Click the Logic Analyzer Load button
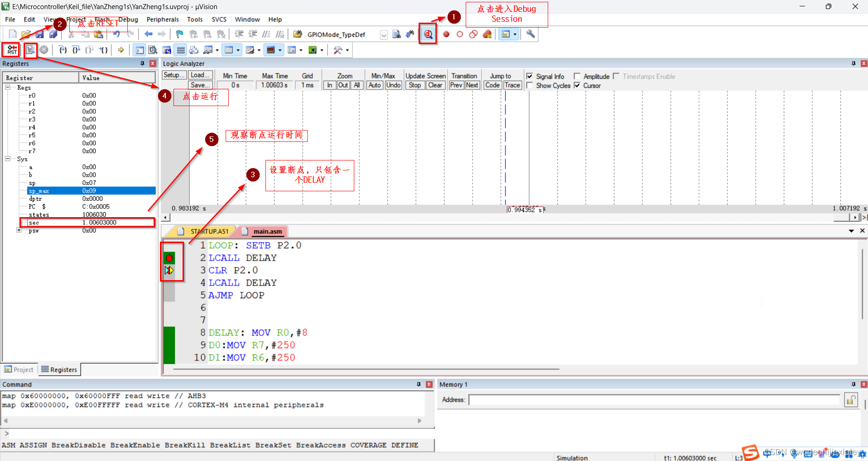This screenshot has width=868, height=461. click(200, 75)
